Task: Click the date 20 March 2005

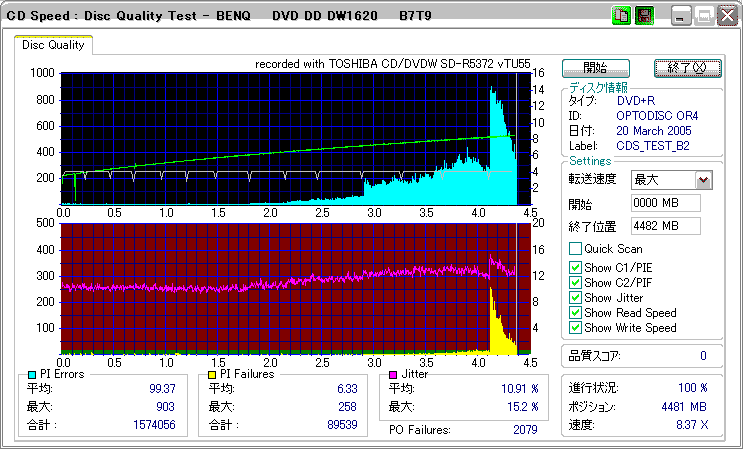Action: coord(654,131)
